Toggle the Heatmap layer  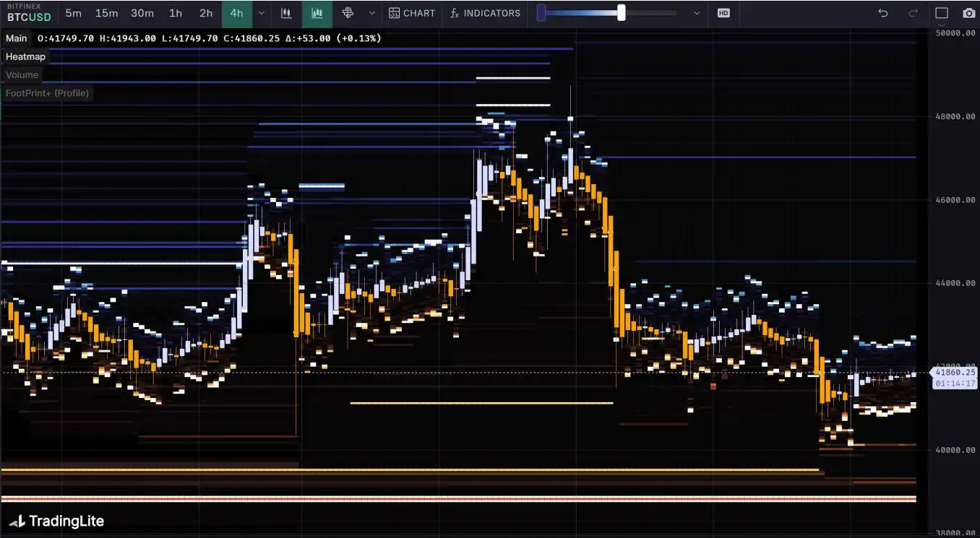pos(25,56)
